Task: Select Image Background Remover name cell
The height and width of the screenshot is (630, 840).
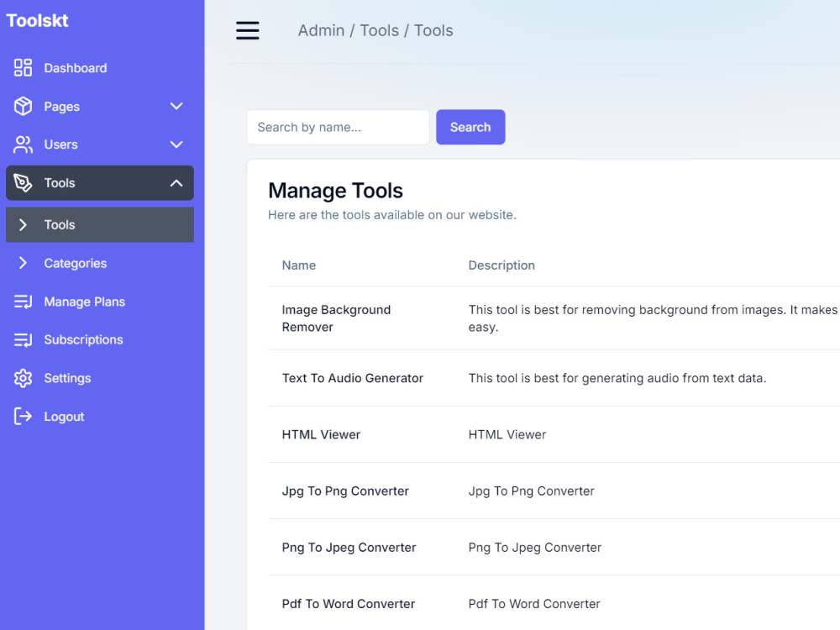Action: pos(336,318)
